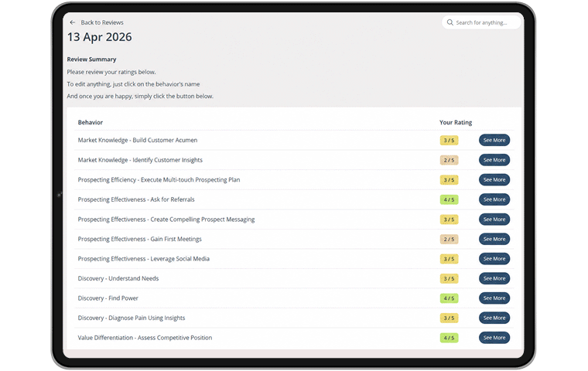Click the 4/5 rating badge for Ask for Referrals
588x371 pixels.
[449, 199]
